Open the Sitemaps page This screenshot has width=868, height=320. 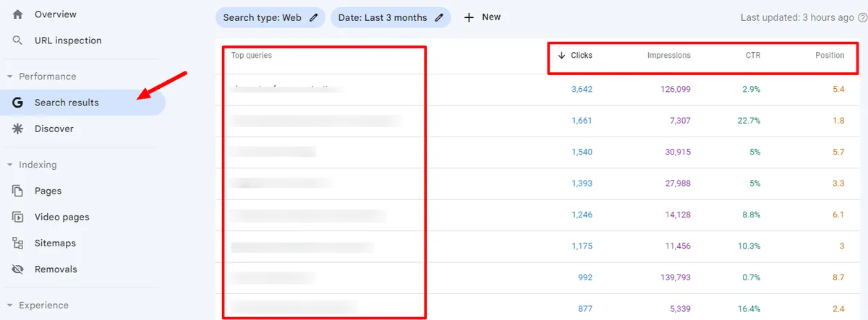click(x=55, y=243)
